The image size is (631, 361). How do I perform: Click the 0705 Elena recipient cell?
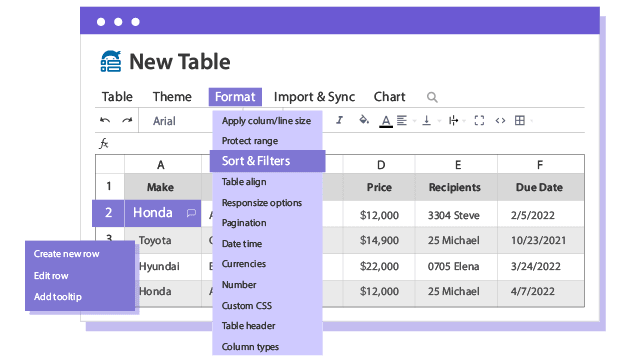point(456,266)
